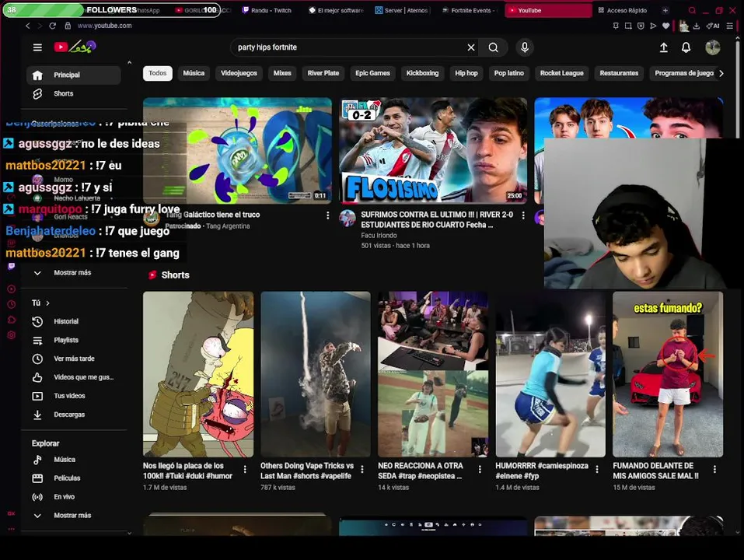Open the account avatar menu
The height and width of the screenshot is (560, 744).
[x=713, y=47]
